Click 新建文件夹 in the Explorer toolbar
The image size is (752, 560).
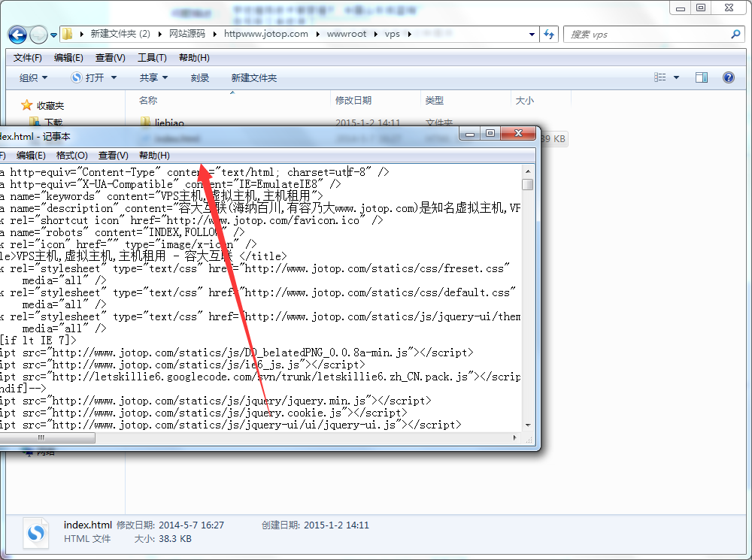pyautogui.click(x=253, y=77)
